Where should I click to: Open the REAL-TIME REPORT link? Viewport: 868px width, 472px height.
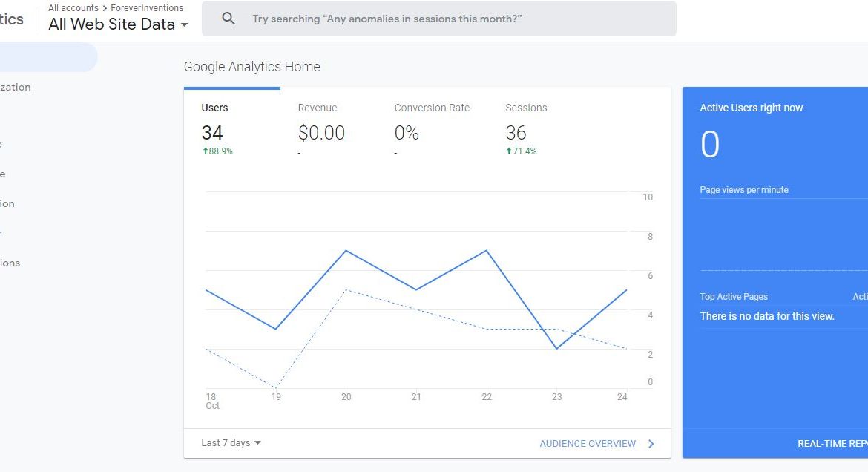click(x=832, y=443)
